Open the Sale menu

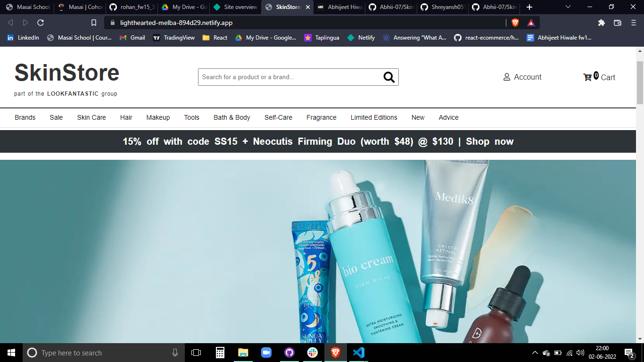(x=56, y=117)
